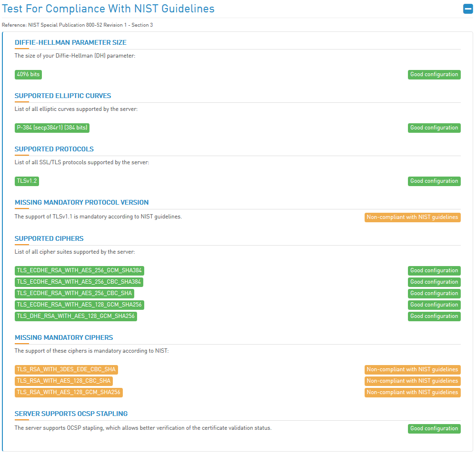Click Non-compliant badge for missing TLSv1.1
Image resolution: width=476 pixels, height=455 pixels.
click(x=413, y=218)
